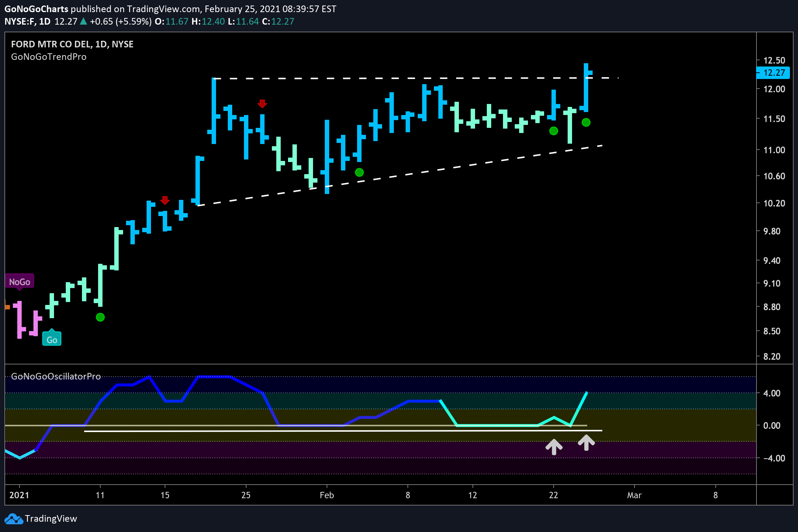Click the low value 11.64

click(247, 21)
